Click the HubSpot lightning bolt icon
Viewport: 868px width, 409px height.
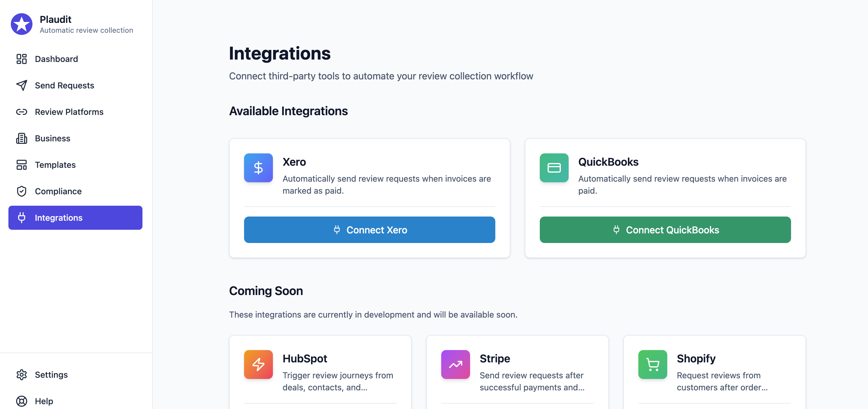pyautogui.click(x=258, y=364)
